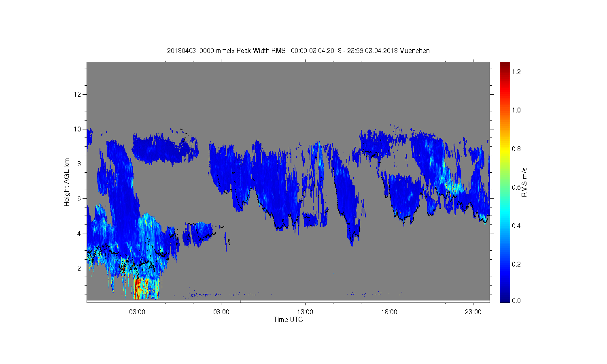Click the height tick label 4
The height and width of the screenshot is (364, 607).
click(80, 233)
